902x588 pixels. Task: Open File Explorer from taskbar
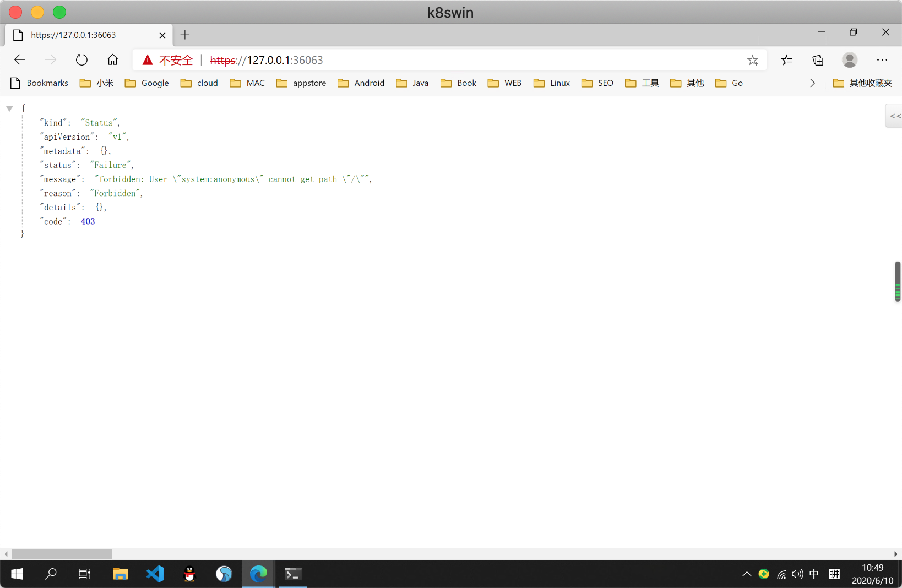[x=120, y=574]
